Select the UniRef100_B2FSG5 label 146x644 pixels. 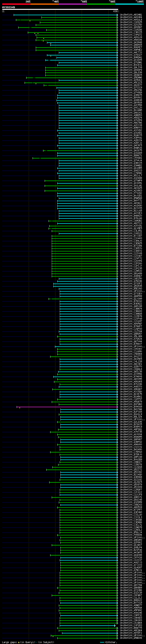click(x=131, y=412)
